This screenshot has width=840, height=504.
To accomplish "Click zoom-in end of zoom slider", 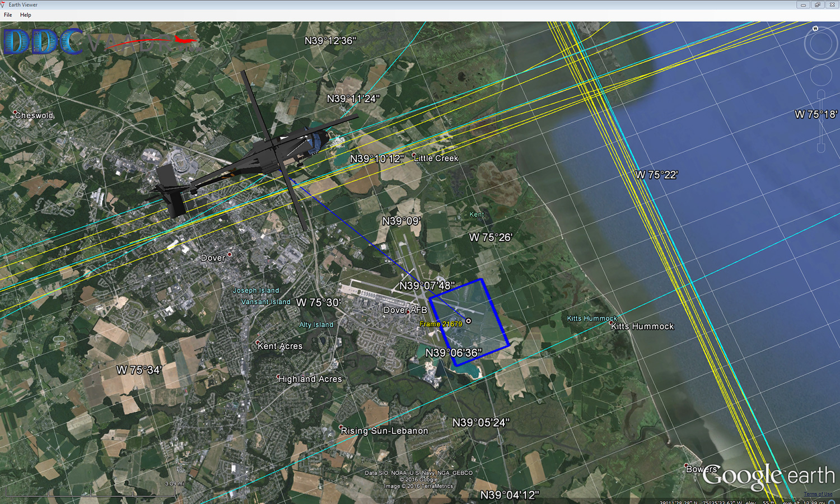I will (821, 94).
